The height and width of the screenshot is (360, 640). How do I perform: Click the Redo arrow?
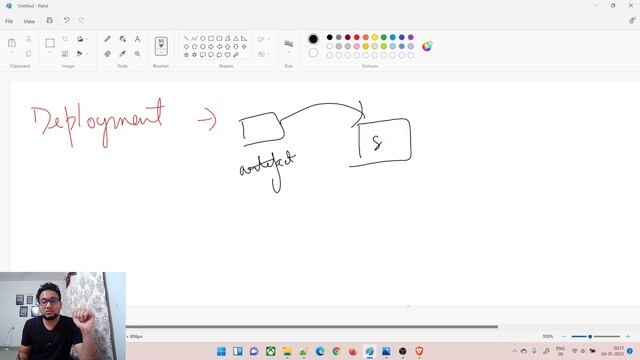tap(82, 20)
